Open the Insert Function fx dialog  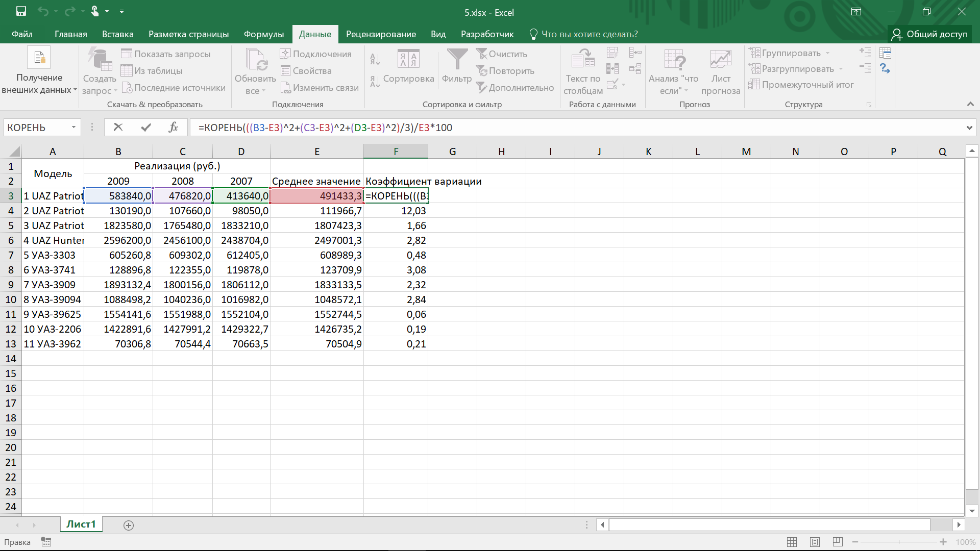pyautogui.click(x=173, y=128)
